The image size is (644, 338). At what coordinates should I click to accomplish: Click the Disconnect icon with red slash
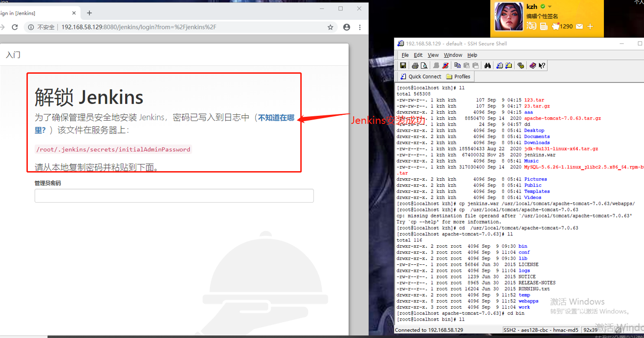tap(445, 66)
